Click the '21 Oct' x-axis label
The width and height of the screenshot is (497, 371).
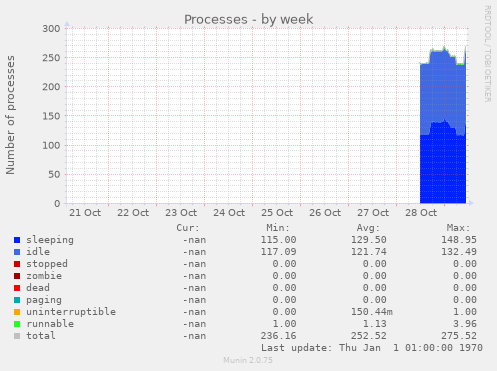(85, 213)
